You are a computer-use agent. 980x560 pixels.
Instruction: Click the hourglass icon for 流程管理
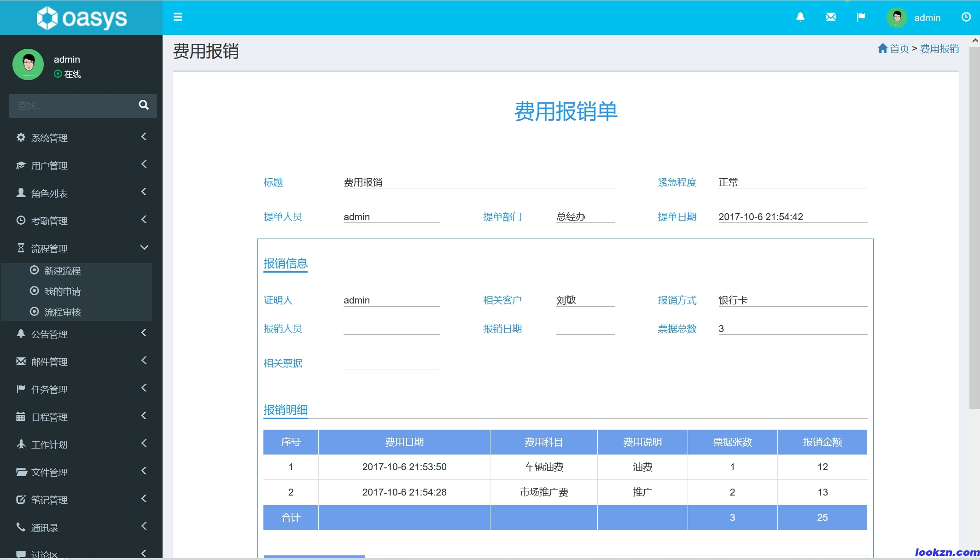coord(21,248)
